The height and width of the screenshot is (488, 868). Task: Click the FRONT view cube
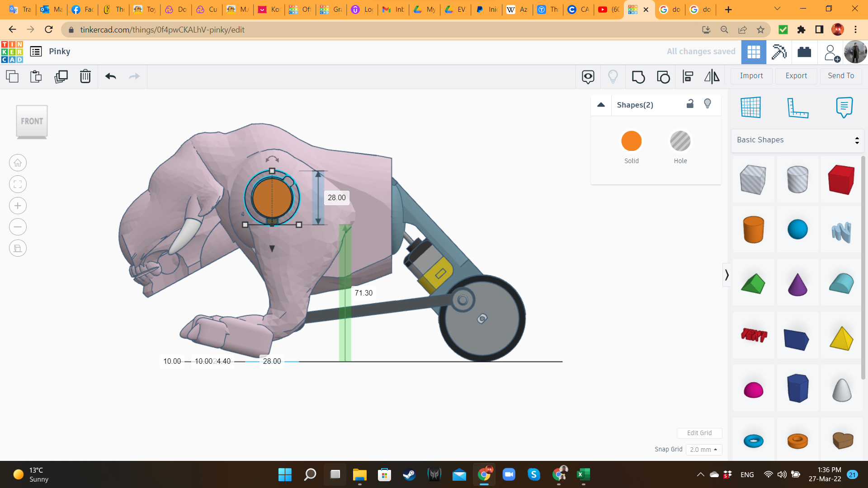(32, 122)
